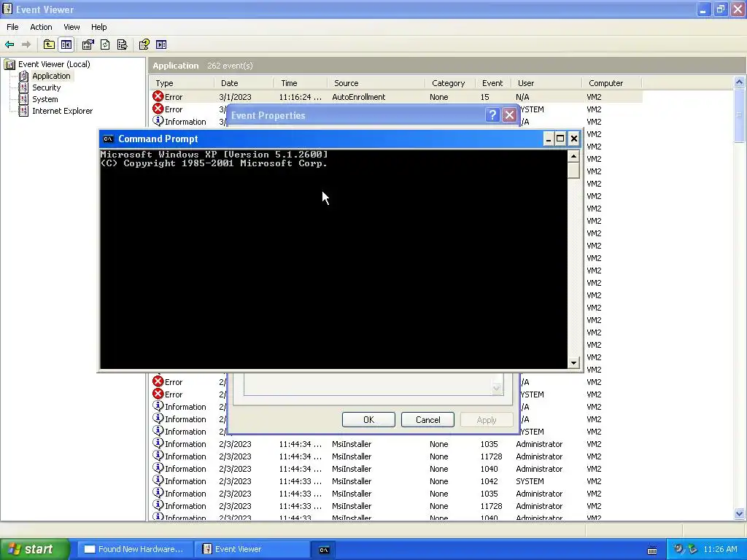Sort events by Computer column header
Viewport: 747px width, 560px height.
[x=612, y=83]
